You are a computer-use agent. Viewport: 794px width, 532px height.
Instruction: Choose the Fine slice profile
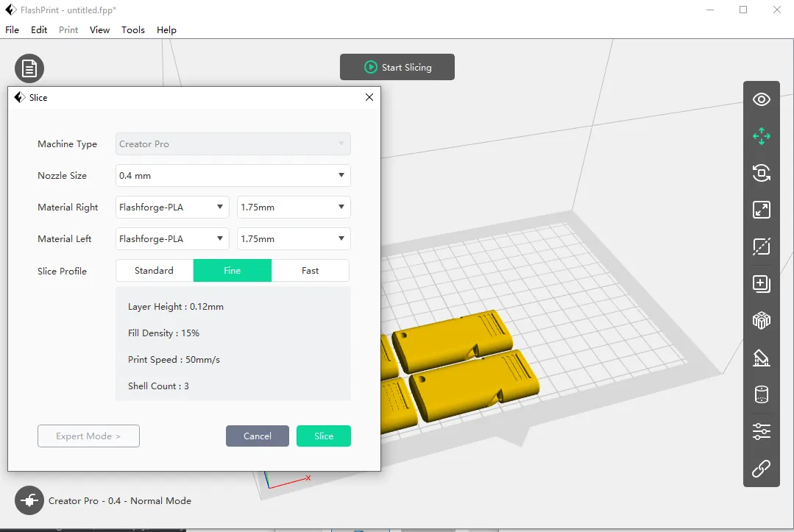233,270
